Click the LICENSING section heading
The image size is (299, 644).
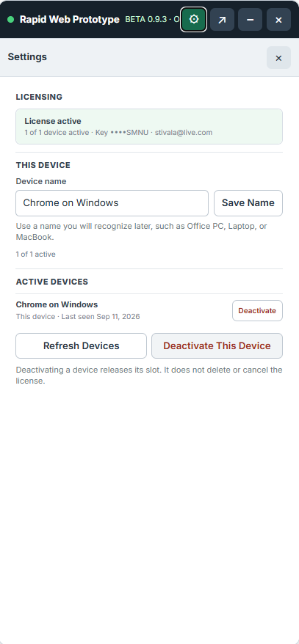39,97
